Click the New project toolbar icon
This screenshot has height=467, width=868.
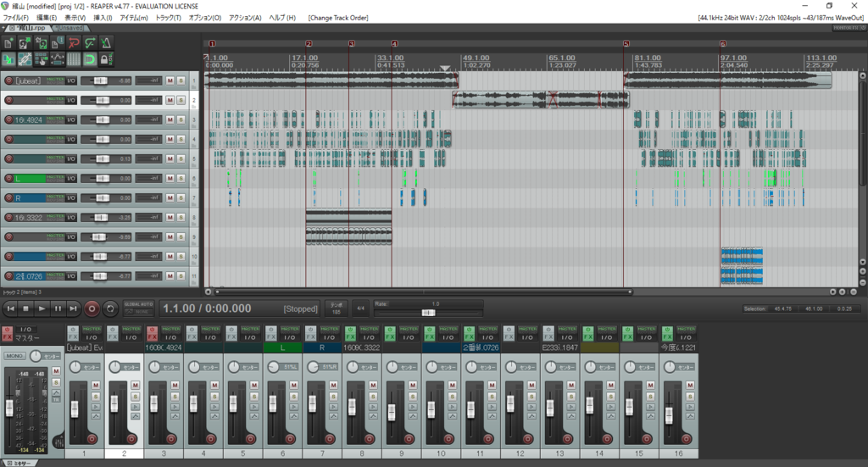pyautogui.click(x=8, y=43)
